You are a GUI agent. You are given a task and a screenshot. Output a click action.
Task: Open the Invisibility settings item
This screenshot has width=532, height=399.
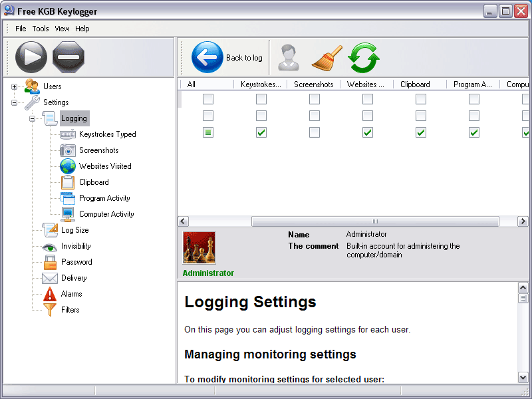(x=76, y=246)
